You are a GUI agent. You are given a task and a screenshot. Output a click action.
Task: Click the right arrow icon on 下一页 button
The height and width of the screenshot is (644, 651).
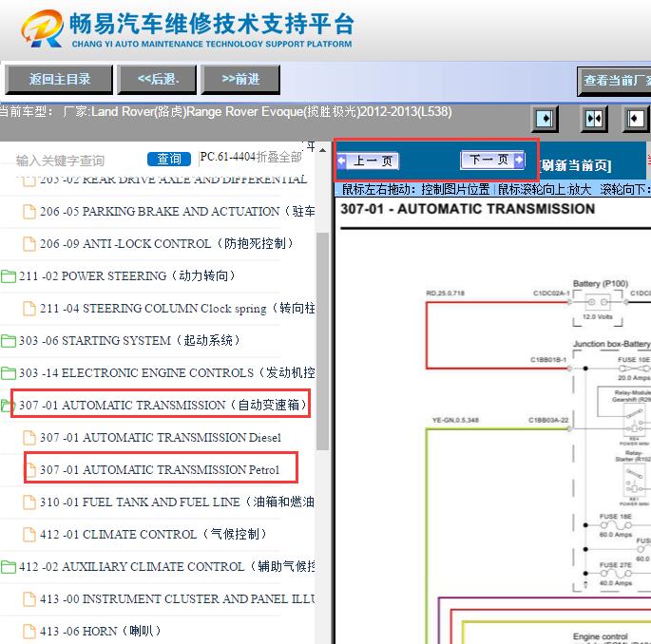click(519, 160)
